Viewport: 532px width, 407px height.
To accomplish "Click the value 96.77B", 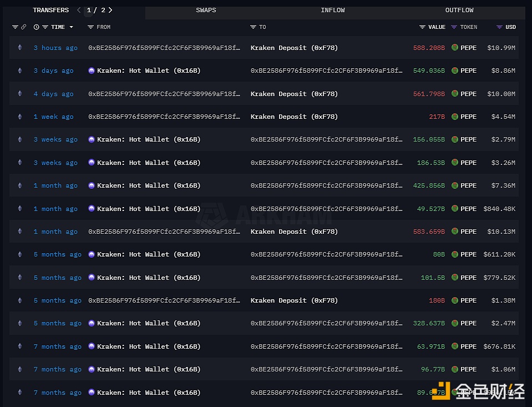I will click(x=433, y=369).
